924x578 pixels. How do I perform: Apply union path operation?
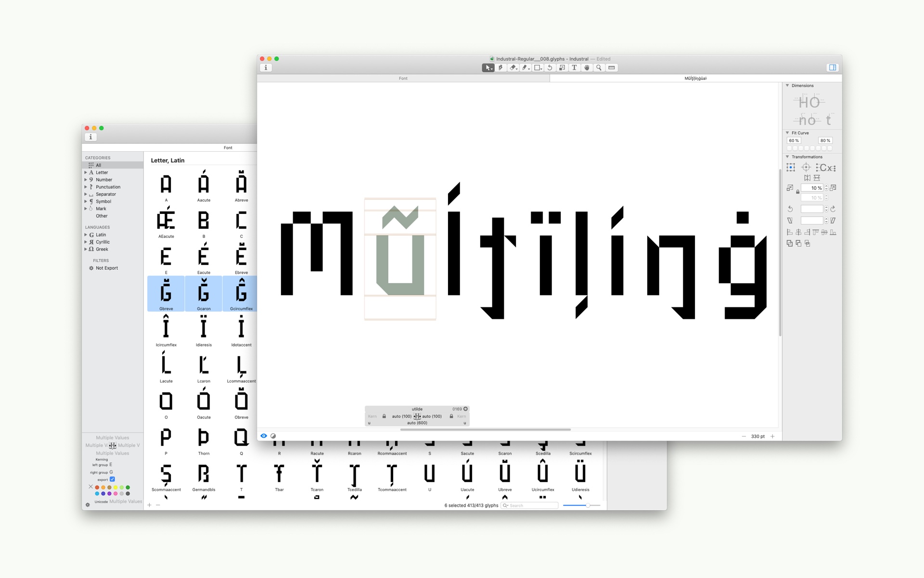click(x=790, y=243)
